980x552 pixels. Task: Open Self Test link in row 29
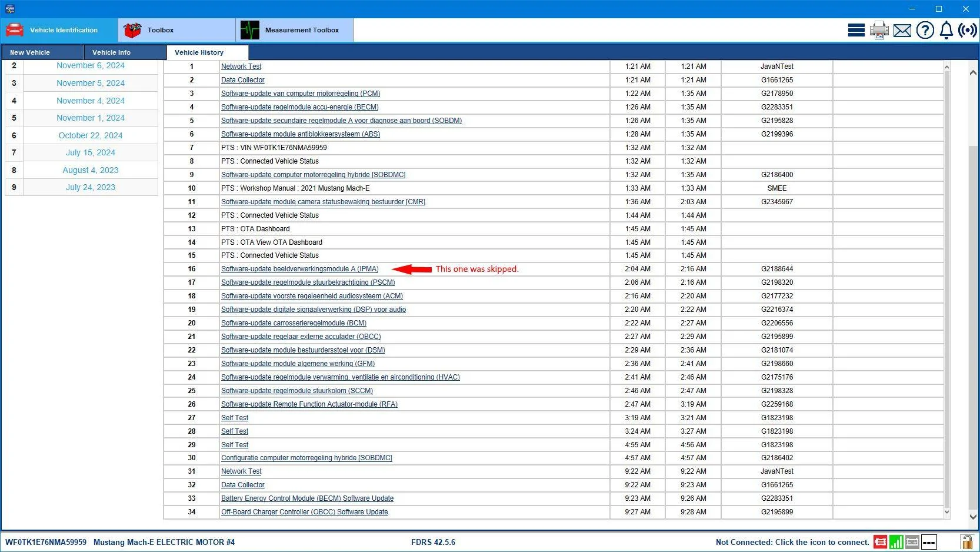pyautogui.click(x=235, y=445)
